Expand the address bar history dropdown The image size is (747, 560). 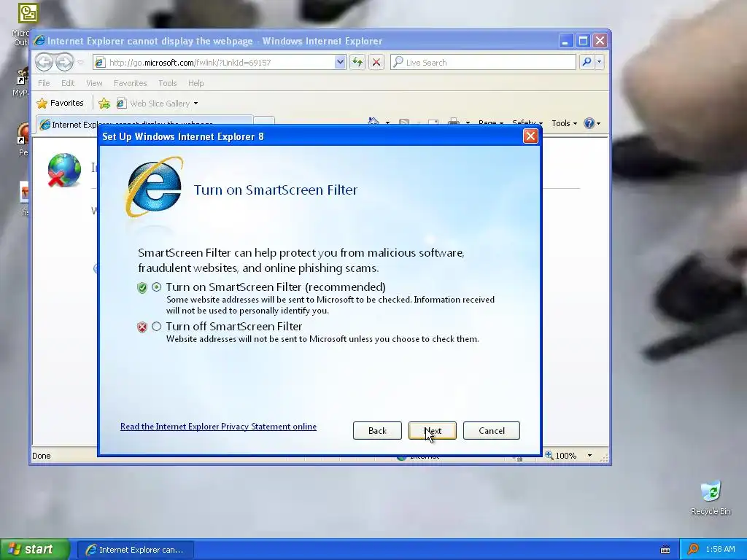coord(340,63)
